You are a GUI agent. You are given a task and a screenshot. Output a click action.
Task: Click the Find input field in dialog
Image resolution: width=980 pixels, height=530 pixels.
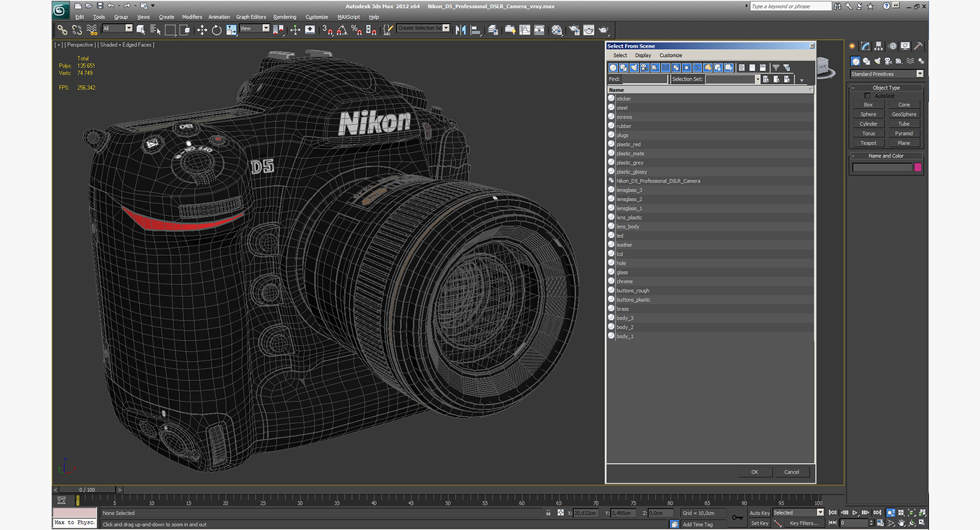pyautogui.click(x=645, y=79)
